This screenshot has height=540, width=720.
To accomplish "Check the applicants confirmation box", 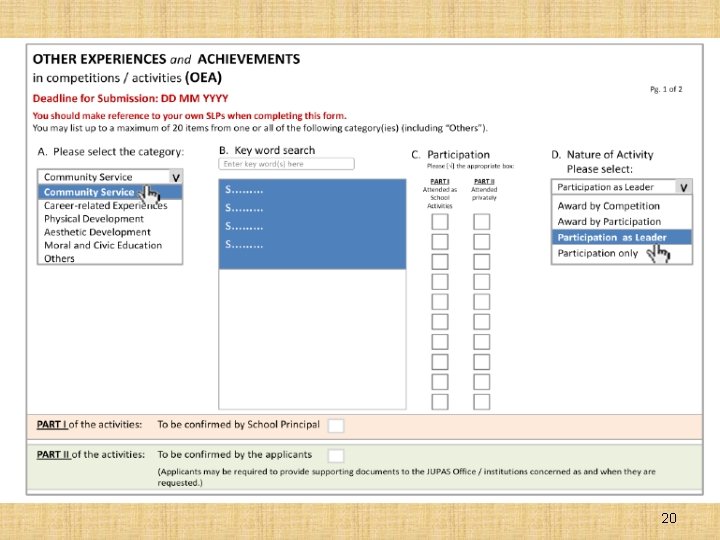I will tap(336, 456).
